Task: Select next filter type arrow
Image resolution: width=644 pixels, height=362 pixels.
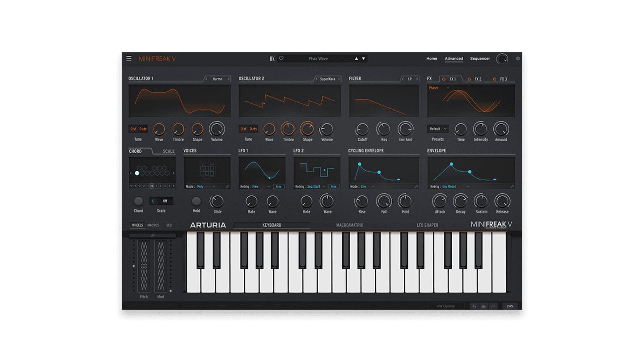Action: coord(417,79)
